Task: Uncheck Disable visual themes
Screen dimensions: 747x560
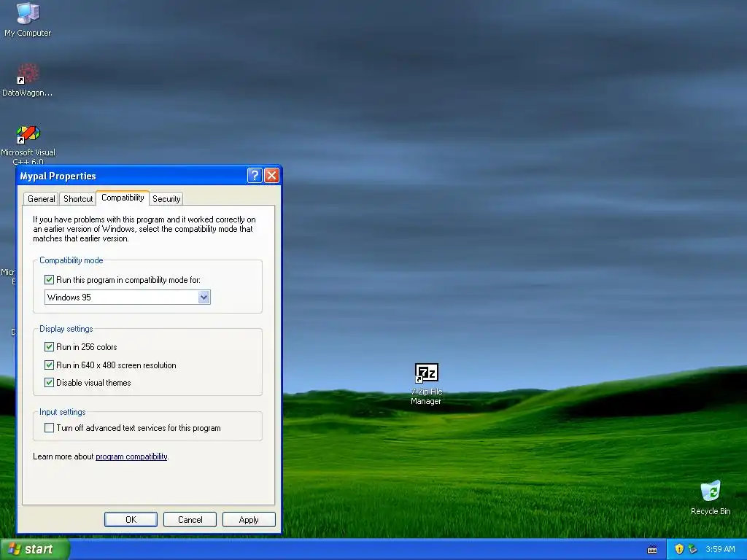Action: [x=49, y=382]
